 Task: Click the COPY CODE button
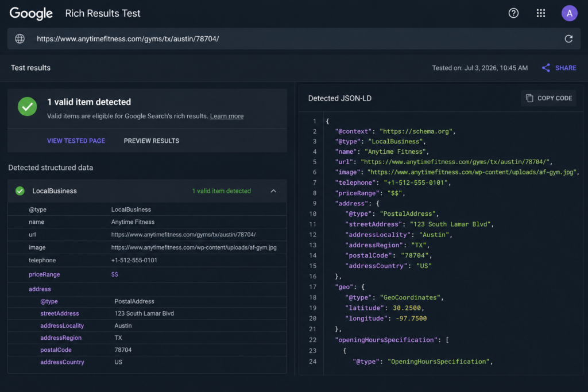548,98
